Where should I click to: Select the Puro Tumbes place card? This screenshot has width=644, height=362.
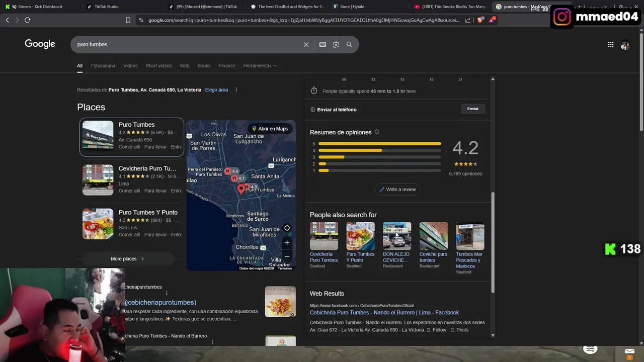[132, 137]
